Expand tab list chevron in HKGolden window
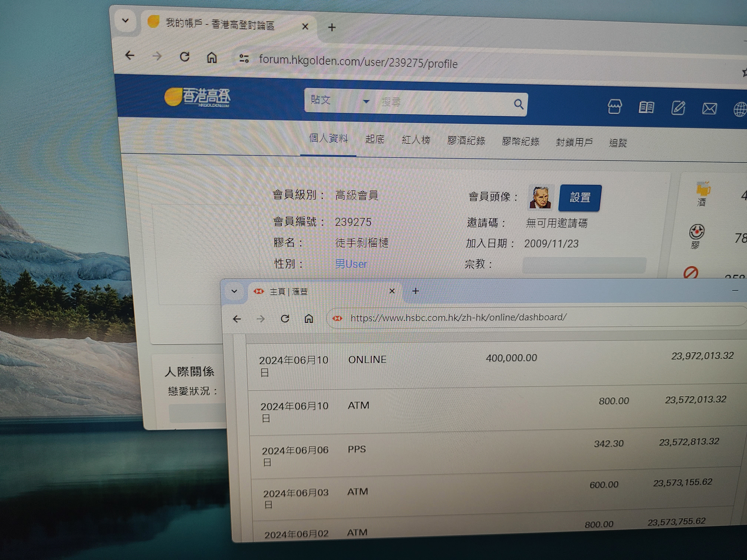 (x=125, y=21)
